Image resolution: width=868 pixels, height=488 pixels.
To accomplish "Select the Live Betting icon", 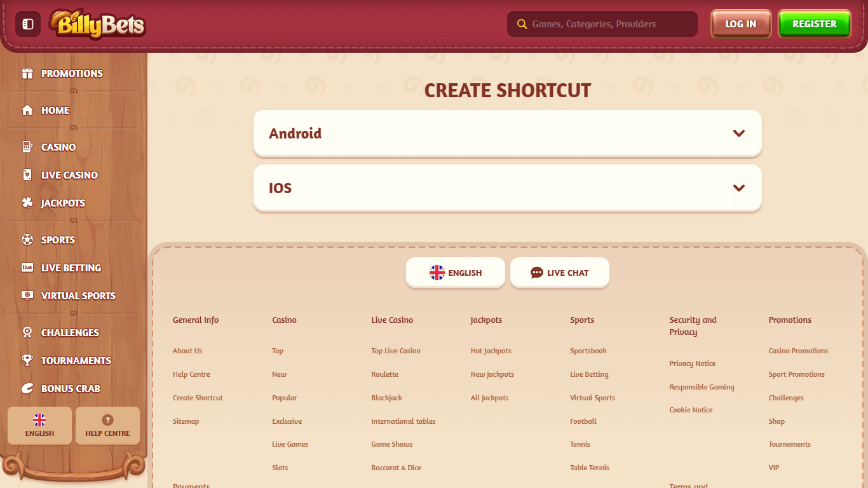I will coord(27,268).
